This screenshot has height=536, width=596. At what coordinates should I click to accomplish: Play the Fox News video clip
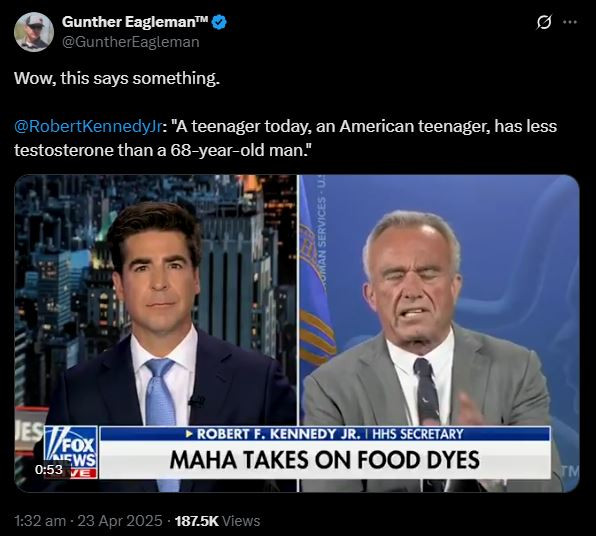[297, 333]
